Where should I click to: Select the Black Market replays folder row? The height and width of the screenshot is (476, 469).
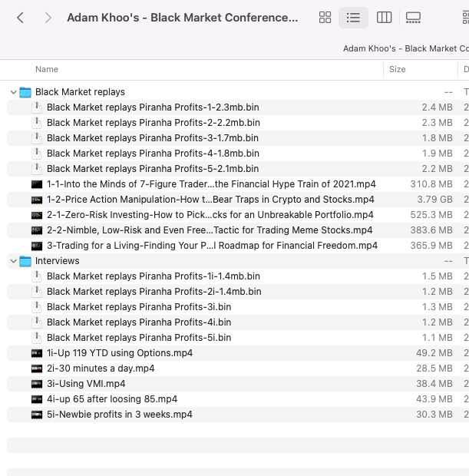tap(238, 92)
